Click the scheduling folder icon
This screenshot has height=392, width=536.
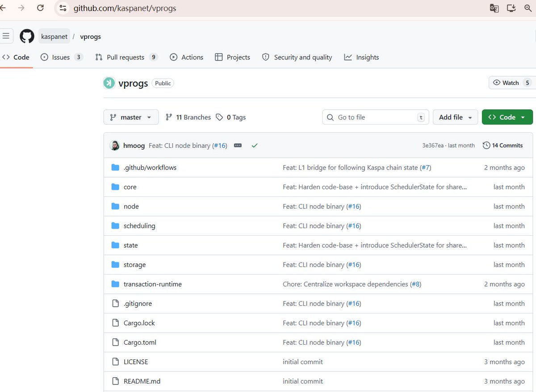115,226
